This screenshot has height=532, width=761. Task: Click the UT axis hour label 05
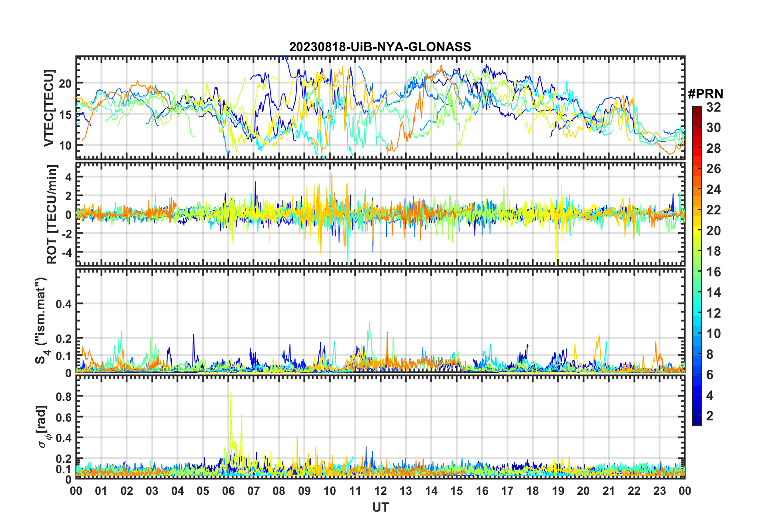click(203, 491)
